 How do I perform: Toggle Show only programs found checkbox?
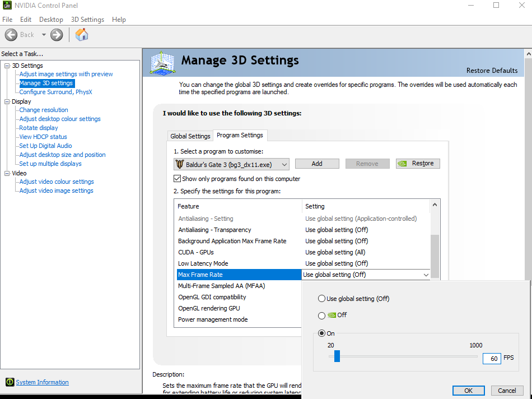[x=178, y=179]
